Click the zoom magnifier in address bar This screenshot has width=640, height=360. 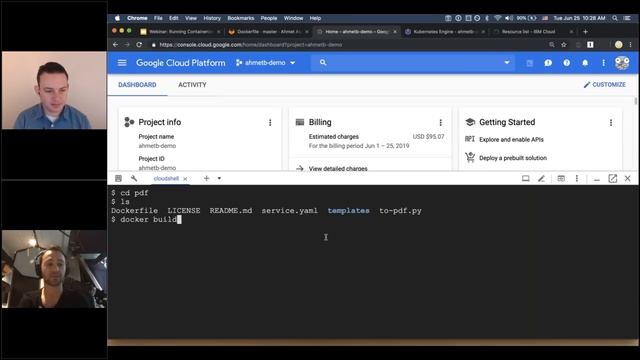click(x=551, y=44)
